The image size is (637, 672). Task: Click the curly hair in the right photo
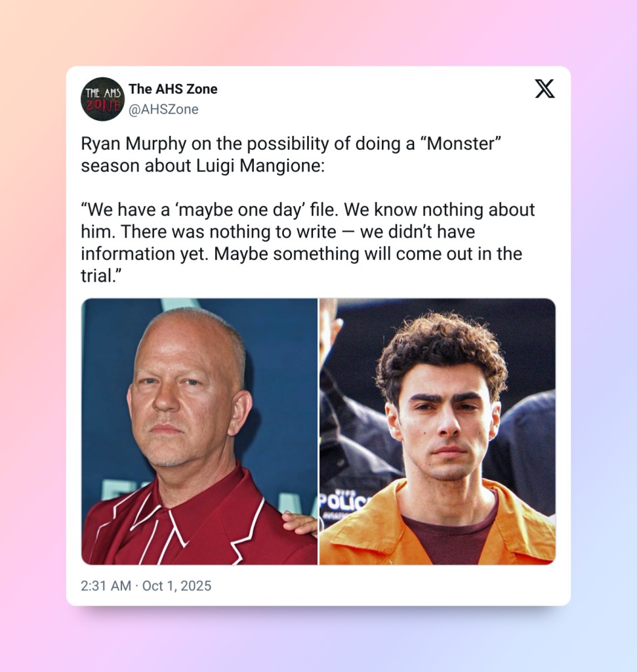(442, 349)
